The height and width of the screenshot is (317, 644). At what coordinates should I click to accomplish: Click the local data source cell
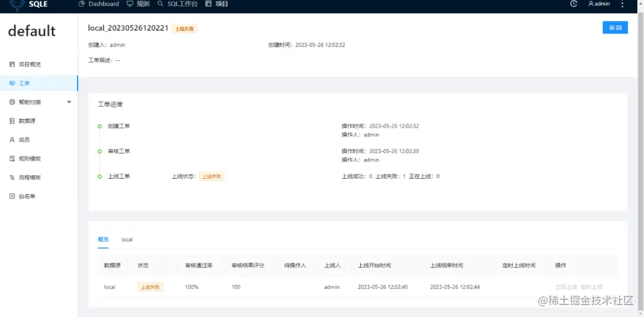110,287
